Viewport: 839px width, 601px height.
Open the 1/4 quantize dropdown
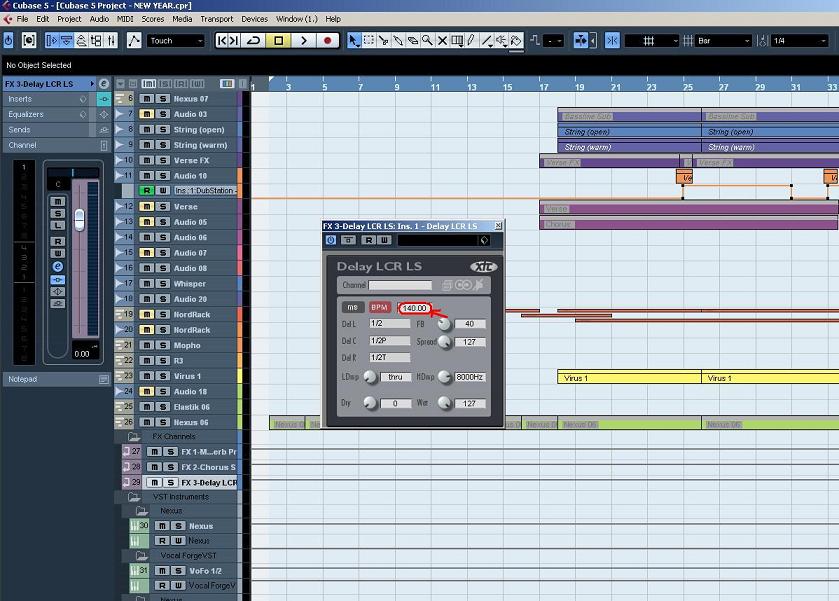point(799,41)
